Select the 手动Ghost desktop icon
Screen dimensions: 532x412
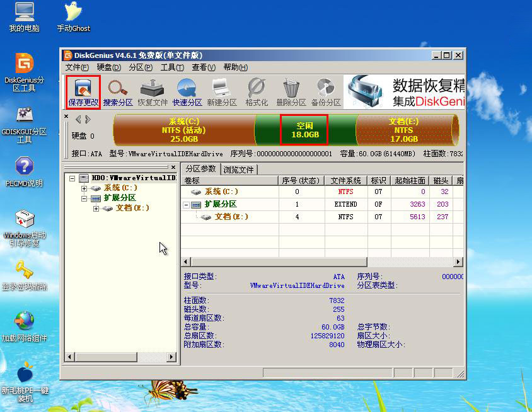click(74, 18)
